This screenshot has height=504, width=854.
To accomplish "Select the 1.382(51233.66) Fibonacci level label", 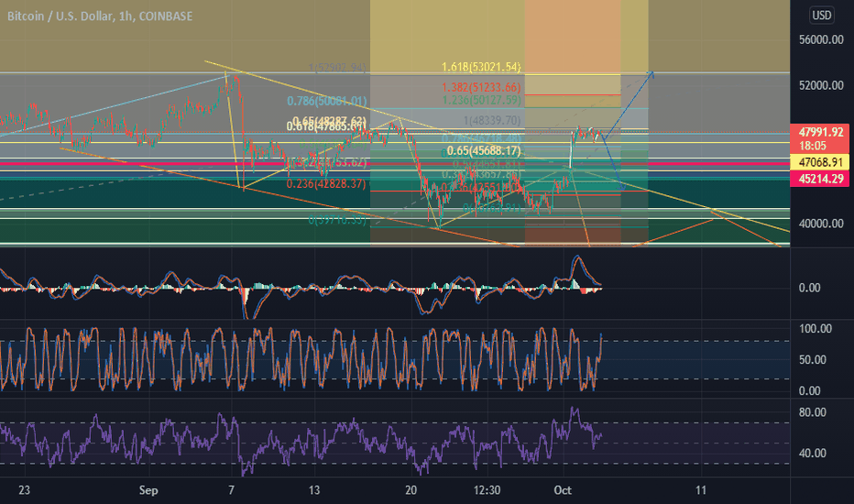I will point(481,87).
